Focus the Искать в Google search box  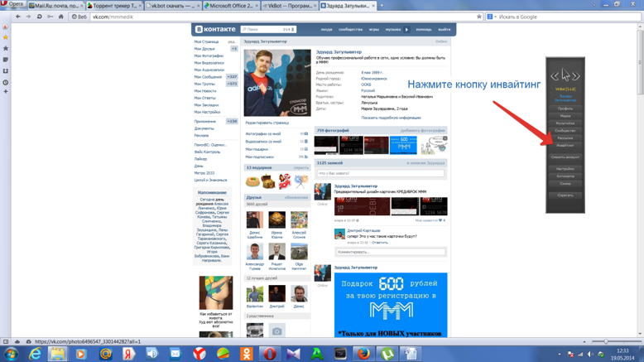[569, 17]
